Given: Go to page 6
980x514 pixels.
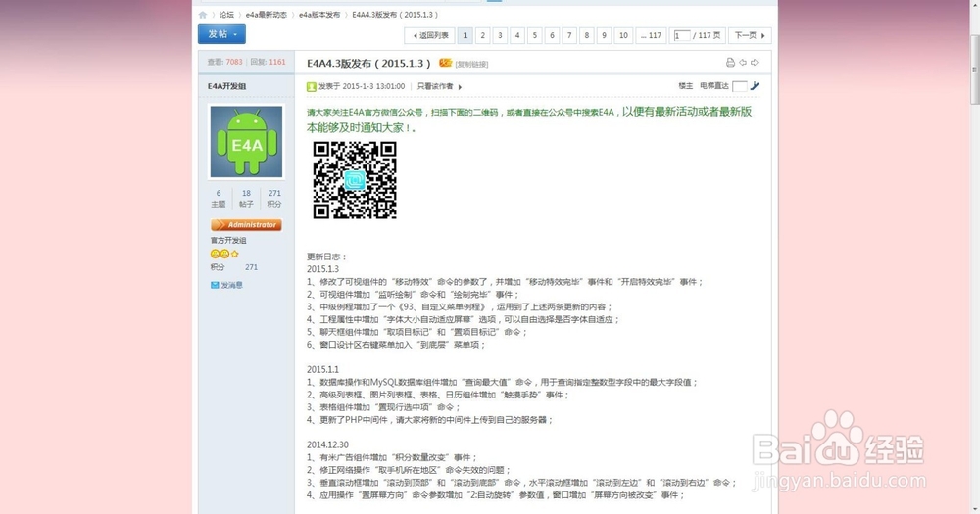Looking at the screenshot, I should [552, 35].
